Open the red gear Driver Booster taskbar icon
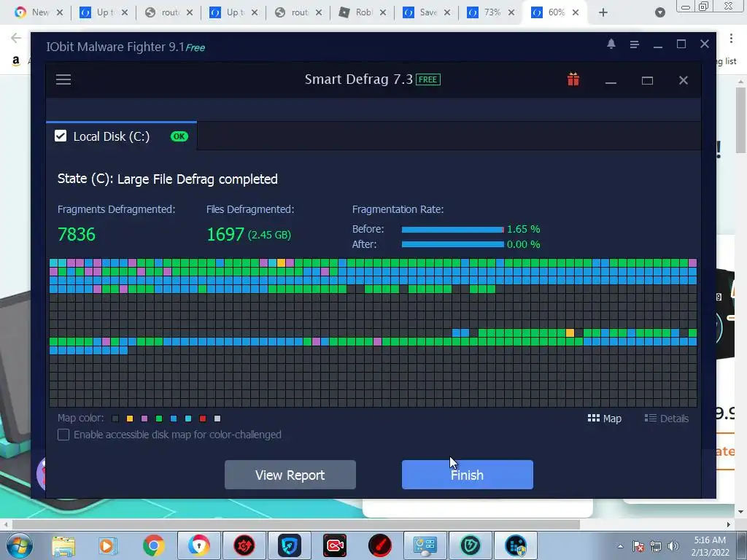Screen dimensions: 747x560 (x=244, y=545)
